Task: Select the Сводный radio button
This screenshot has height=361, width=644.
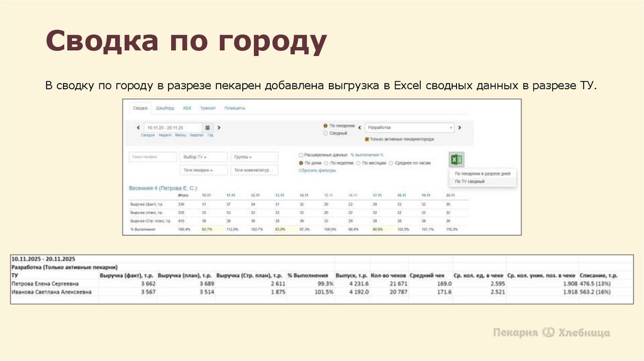Action: 325,133
